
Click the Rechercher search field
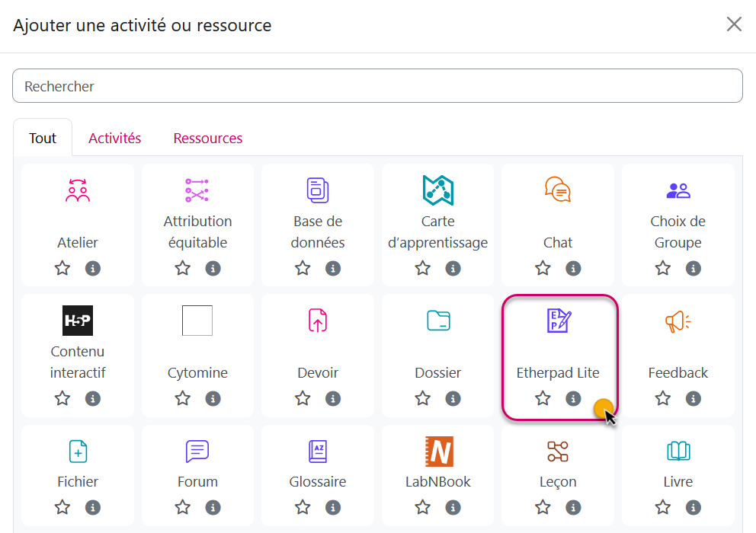point(377,86)
